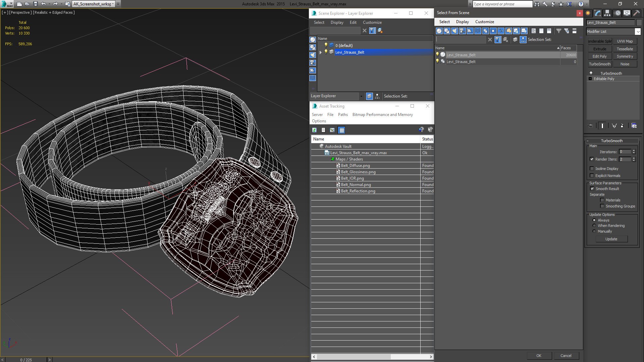Viewport: 644px width, 362px height.
Task: Click the Asset Tracking refresh icon
Action: (314, 130)
